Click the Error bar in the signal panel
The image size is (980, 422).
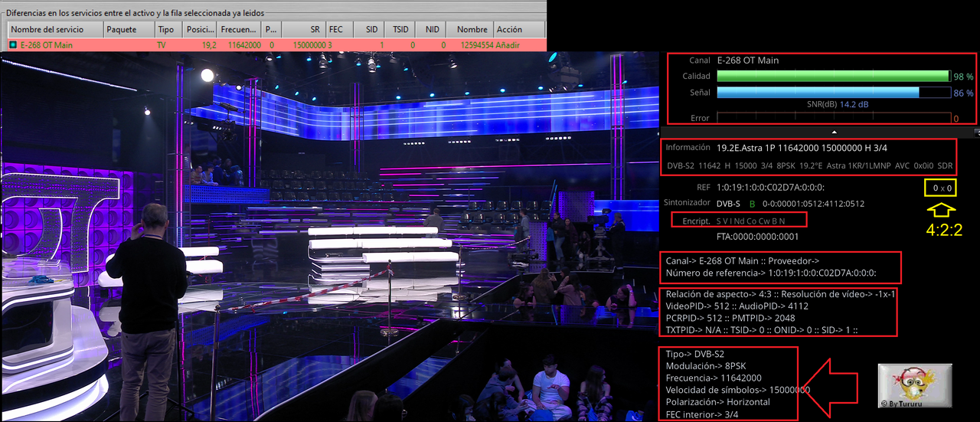click(833, 118)
